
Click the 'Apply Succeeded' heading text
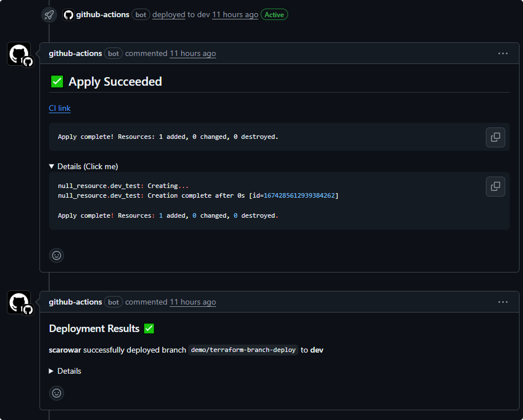(115, 82)
